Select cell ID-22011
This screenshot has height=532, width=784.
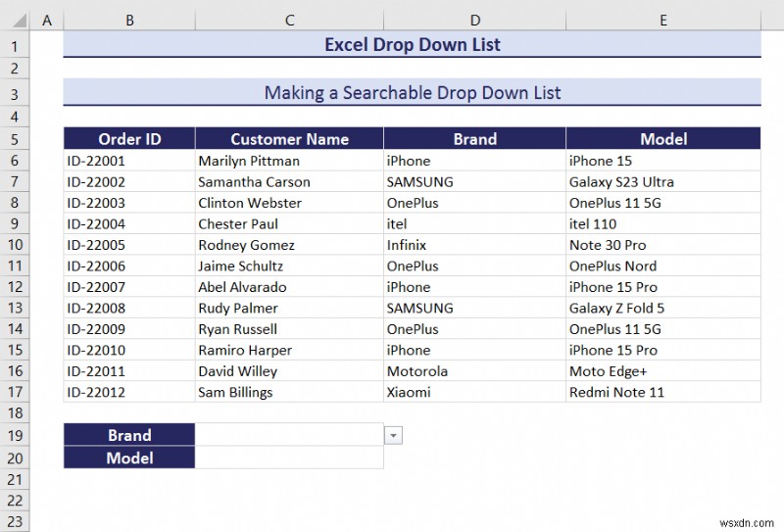coord(129,370)
